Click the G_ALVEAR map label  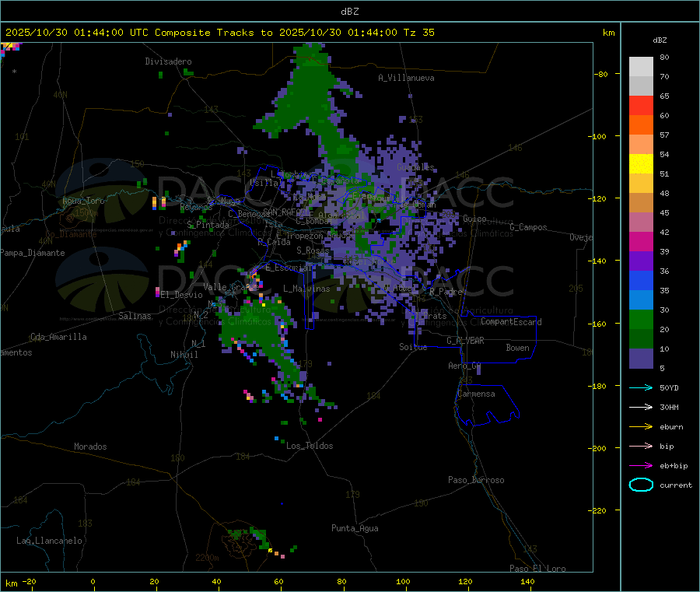pyautogui.click(x=465, y=341)
